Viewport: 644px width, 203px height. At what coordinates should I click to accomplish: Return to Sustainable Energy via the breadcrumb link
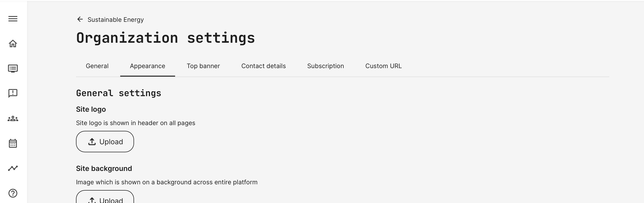[116, 20]
